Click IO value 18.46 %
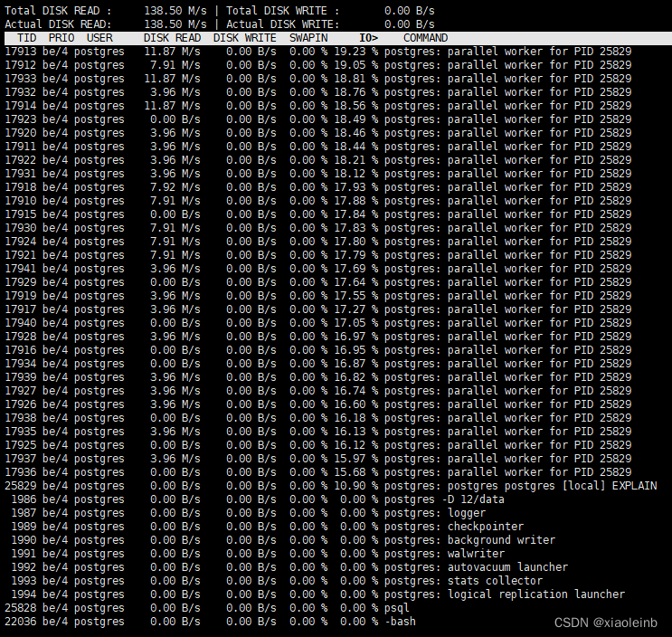Viewport: 672px width, 637px height. (x=356, y=133)
